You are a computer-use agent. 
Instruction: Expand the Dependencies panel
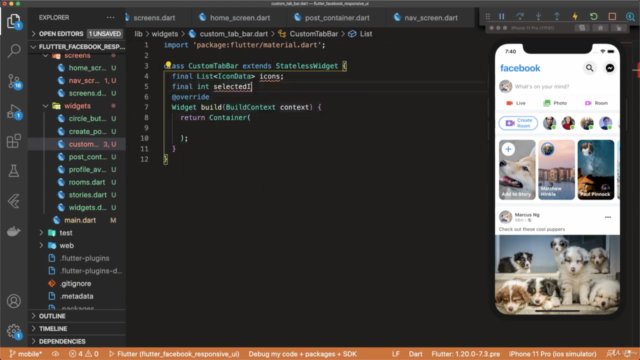click(77, 342)
